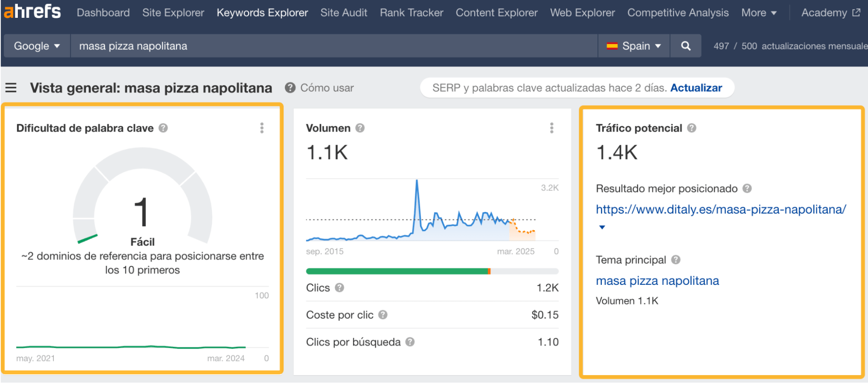Click help icon beside Coste por clic
The height and width of the screenshot is (383, 868).
[x=383, y=315]
